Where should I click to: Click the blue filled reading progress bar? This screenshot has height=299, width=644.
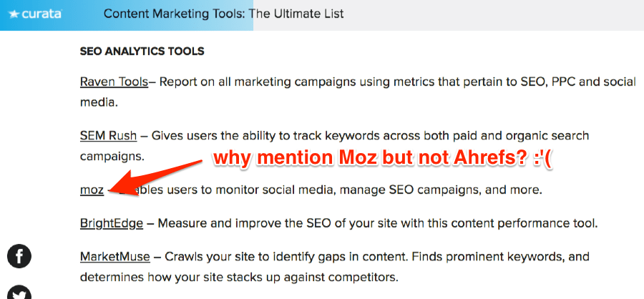(127, 15)
